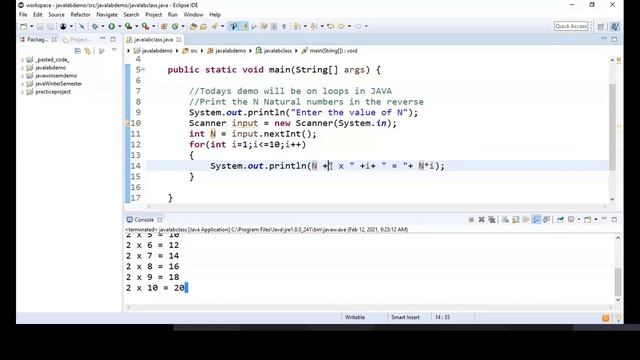This screenshot has width=640, height=360.
Task: Click the Save toolbar icon
Action: 40,27
